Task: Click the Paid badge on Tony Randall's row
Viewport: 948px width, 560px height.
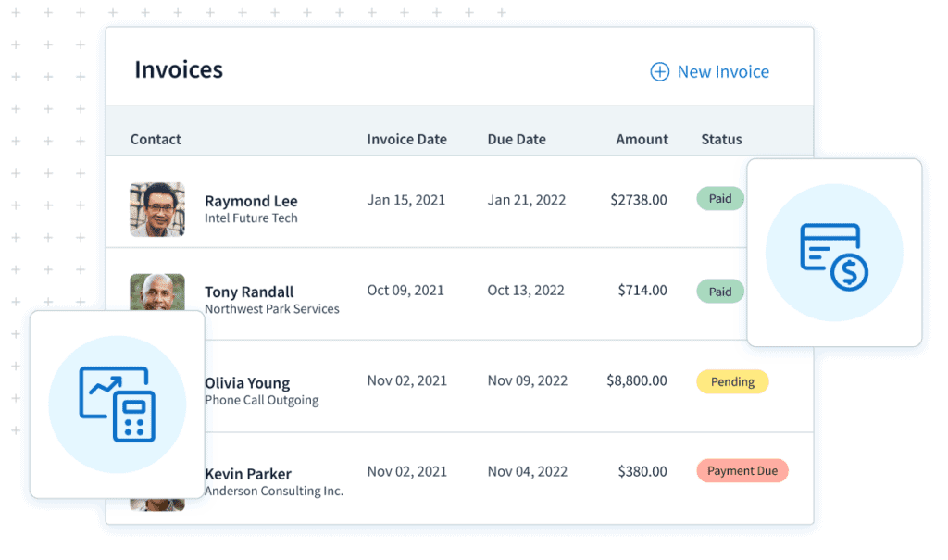Action: [x=719, y=291]
